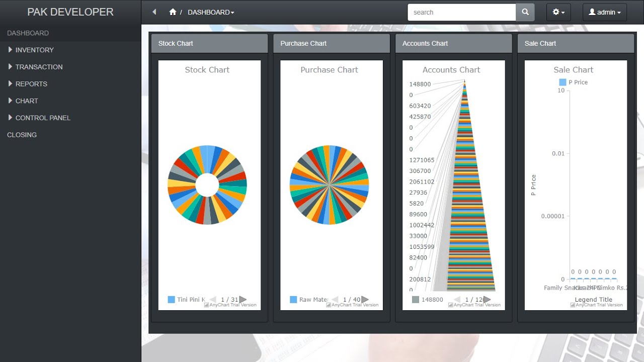Screen dimensions: 644x362
Task: Click the PAK DEVELOPER brand title
Action: [x=70, y=12]
